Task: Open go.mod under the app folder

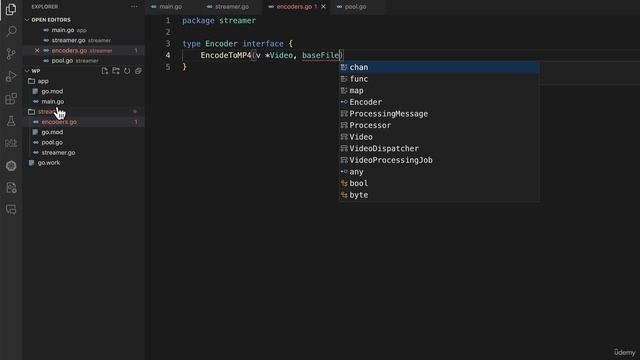Action: click(52, 91)
